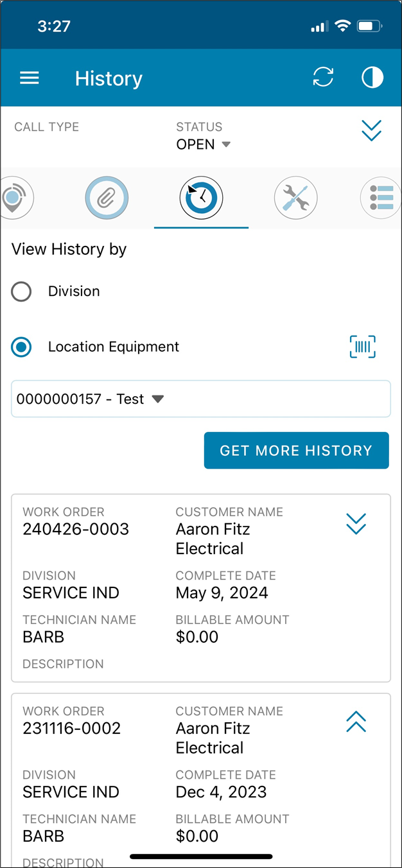Scan equipment barcode
This screenshot has width=402, height=868.
(362, 347)
